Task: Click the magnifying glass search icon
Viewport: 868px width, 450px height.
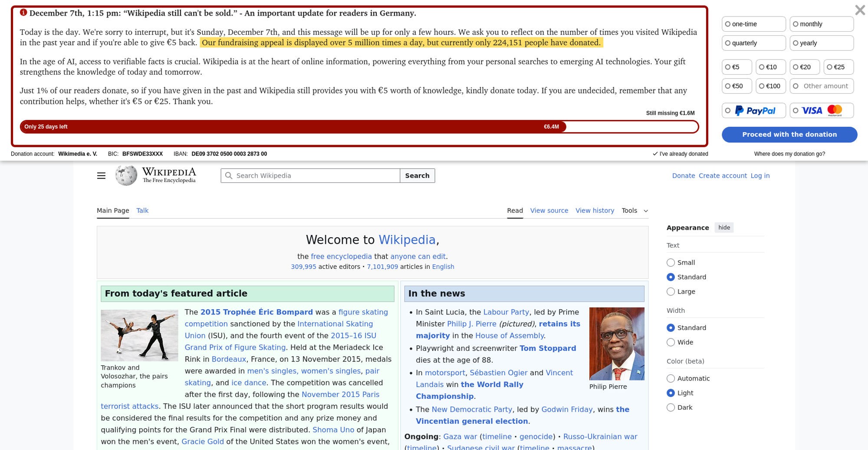Action: 229,175
